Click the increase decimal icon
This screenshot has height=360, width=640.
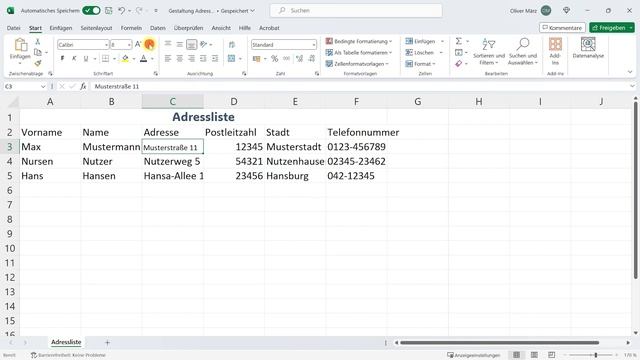tap(299, 59)
